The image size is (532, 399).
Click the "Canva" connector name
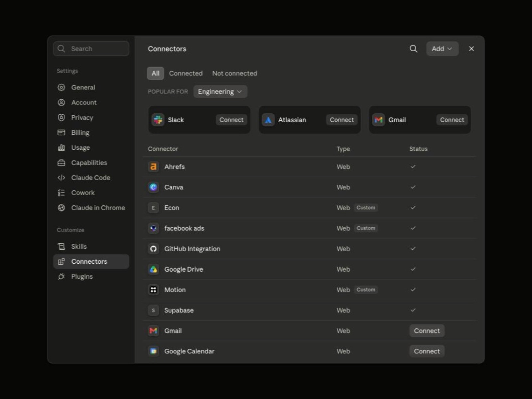(x=174, y=187)
